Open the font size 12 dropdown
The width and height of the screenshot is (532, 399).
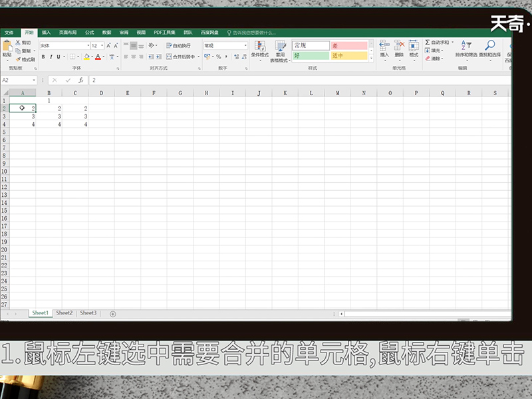tap(102, 45)
